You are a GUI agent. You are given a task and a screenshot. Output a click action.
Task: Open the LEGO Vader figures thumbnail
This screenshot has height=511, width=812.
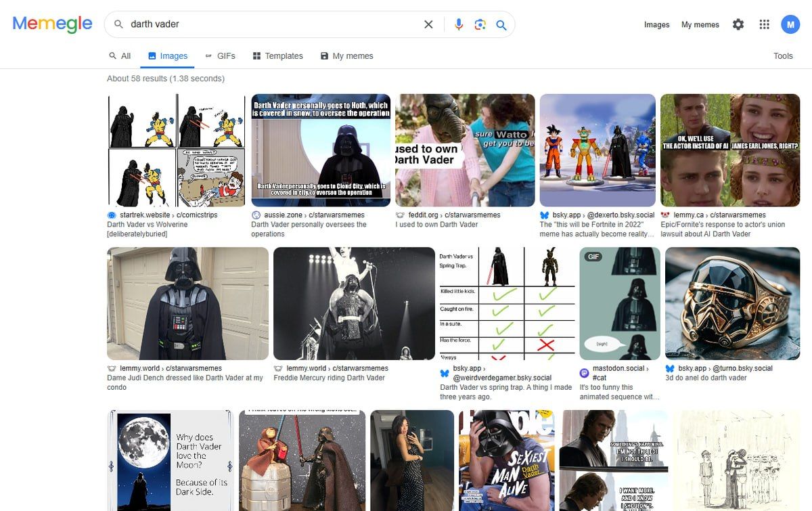pos(302,460)
